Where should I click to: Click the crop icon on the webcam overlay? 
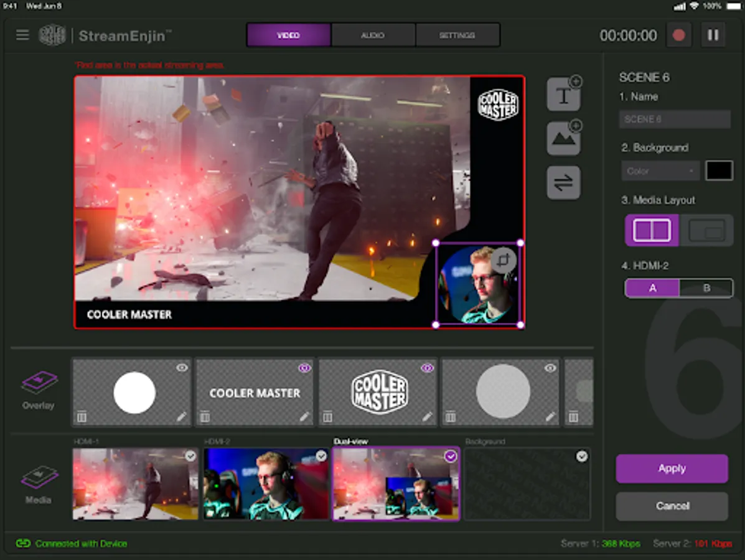pos(504,260)
